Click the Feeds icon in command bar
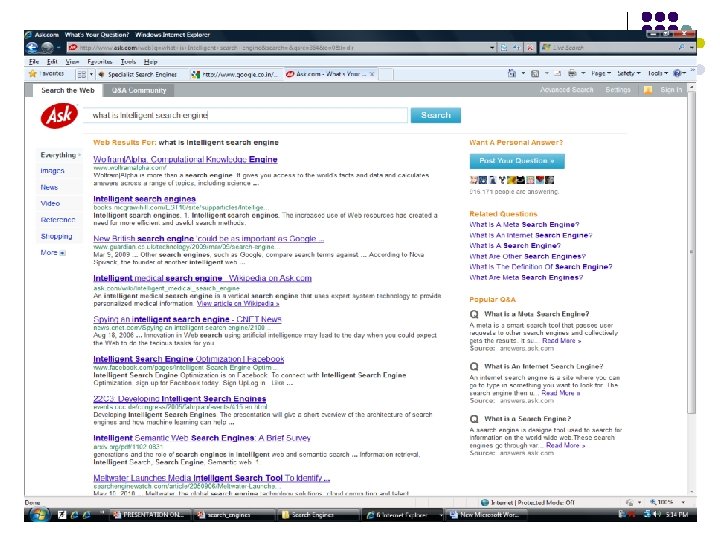This screenshot has height=540, width=720. (535, 73)
